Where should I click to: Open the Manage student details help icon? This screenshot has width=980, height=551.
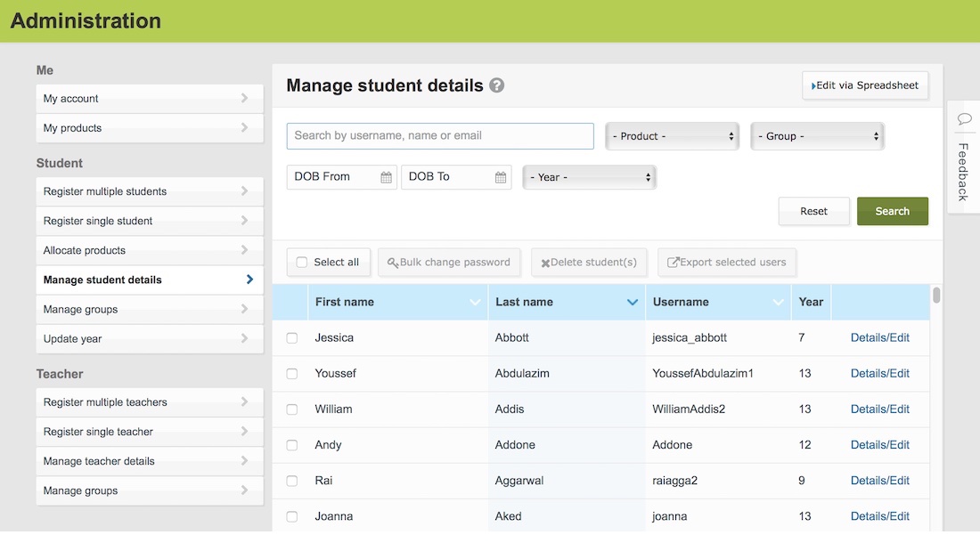[496, 85]
